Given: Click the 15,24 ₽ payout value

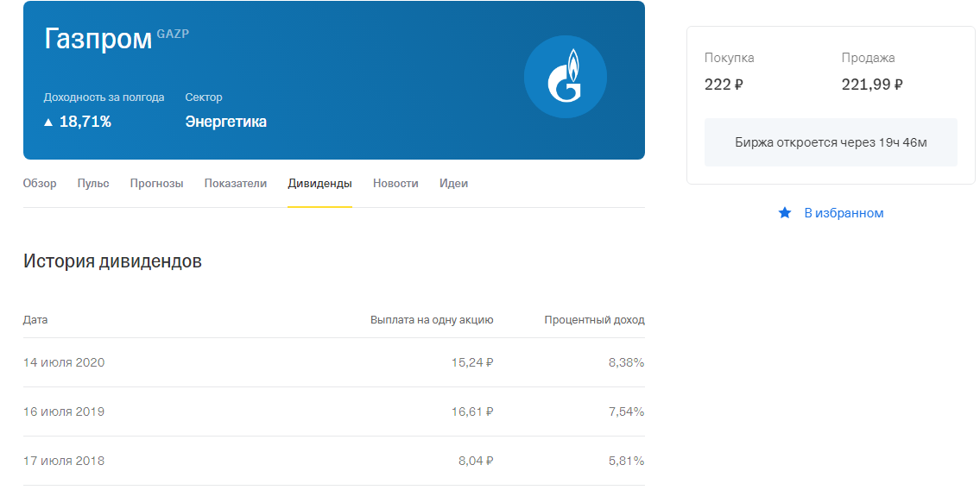Looking at the screenshot, I should point(472,362).
